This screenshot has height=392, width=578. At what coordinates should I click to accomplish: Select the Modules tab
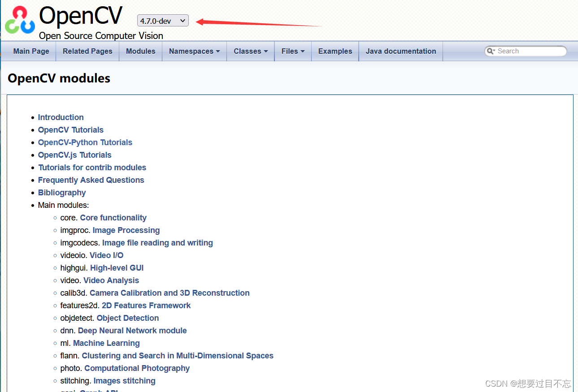pos(140,51)
